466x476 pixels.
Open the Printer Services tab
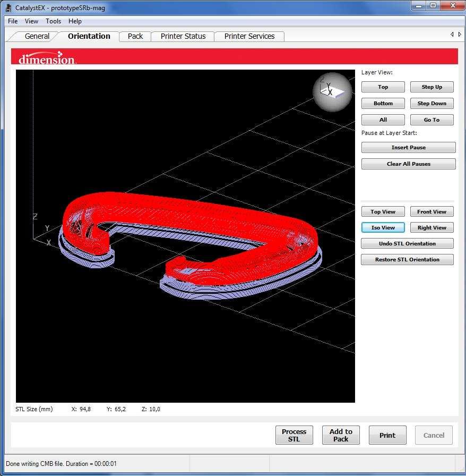(x=249, y=36)
